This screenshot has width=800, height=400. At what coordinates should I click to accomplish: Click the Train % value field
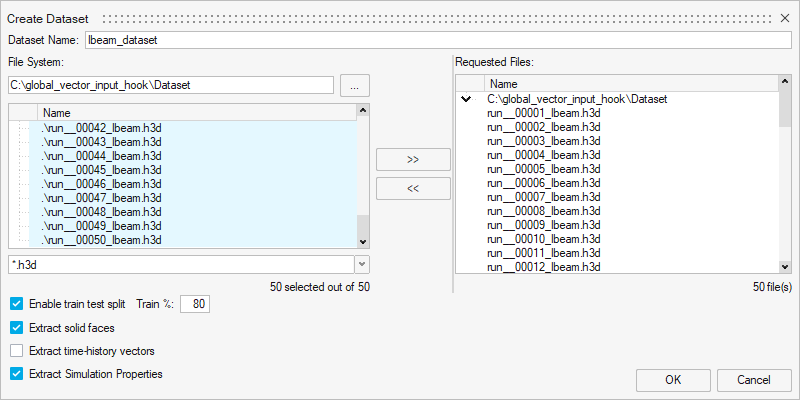(x=195, y=305)
